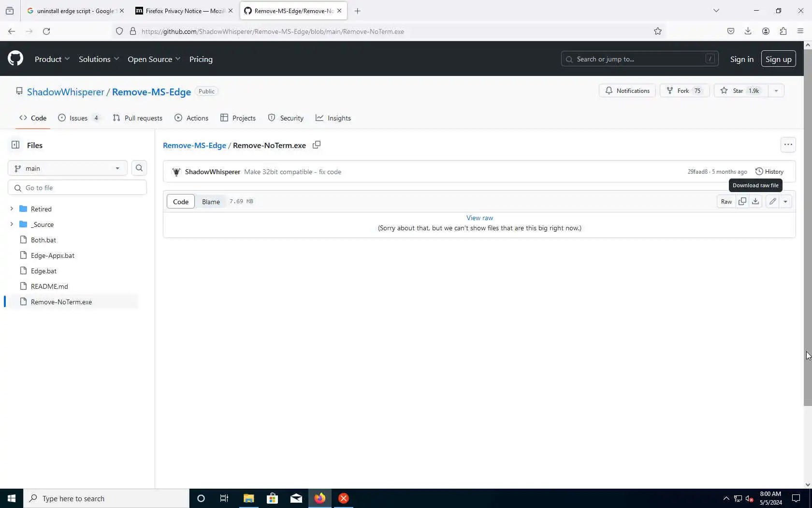Open Windows notification center icon
Image resolution: width=812 pixels, height=508 pixels.
(x=796, y=498)
